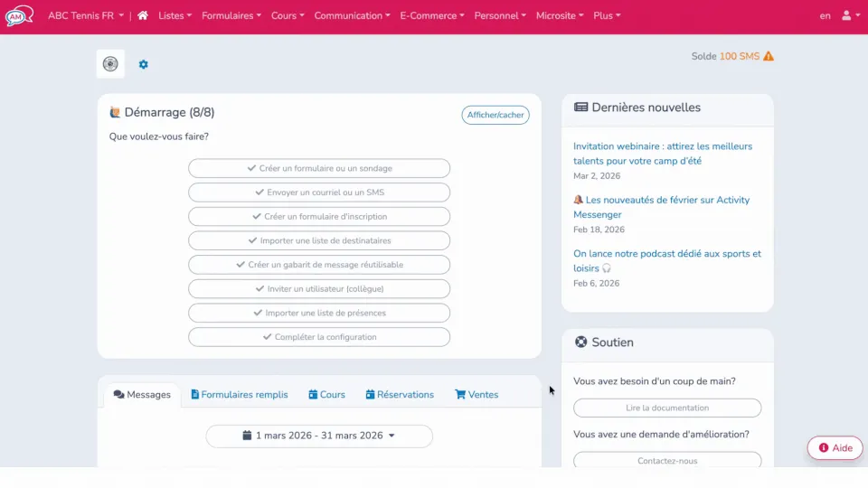Open the Invitation webinaire news link
868x488 pixels.
[x=663, y=154]
